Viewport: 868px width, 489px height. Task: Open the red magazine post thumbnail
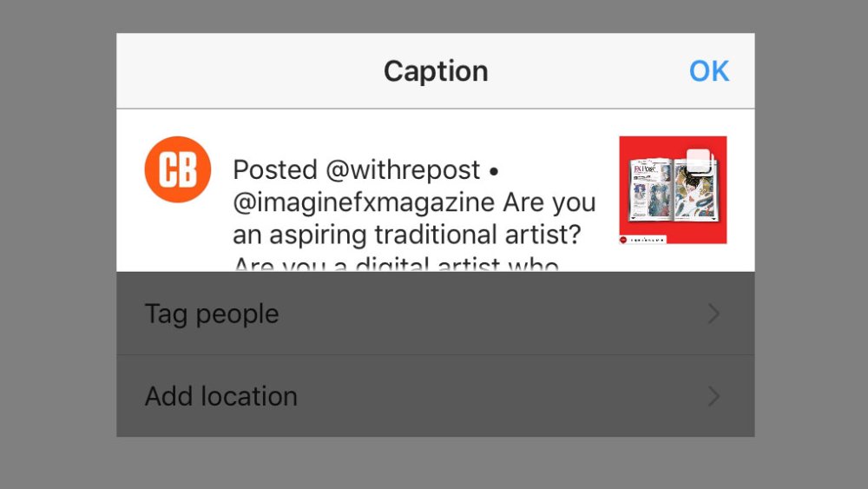[x=673, y=190]
